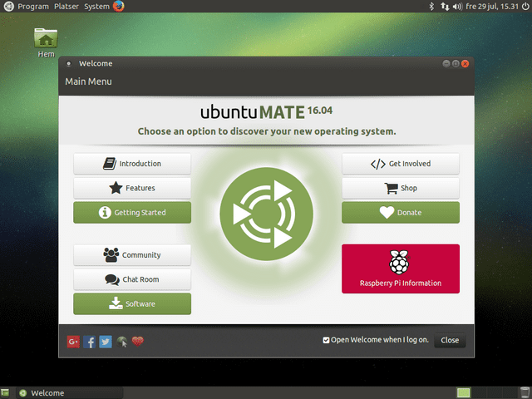Click the volume speaker icon
Viewport: 532px width, 399px height.
pyautogui.click(x=458, y=6)
